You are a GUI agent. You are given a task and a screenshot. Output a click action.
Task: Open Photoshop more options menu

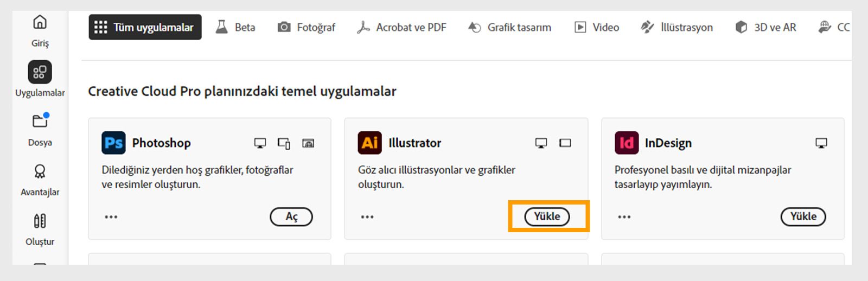(111, 216)
